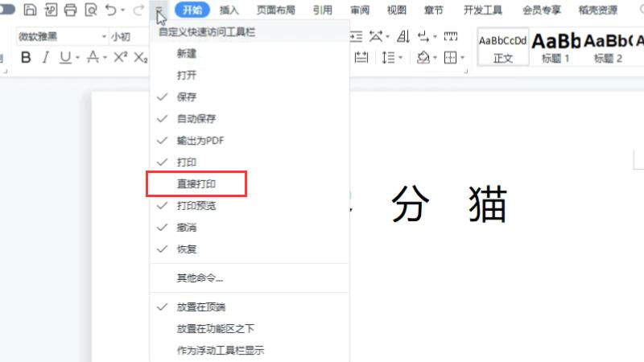Switch to the 插入 tab

(229, 10)
